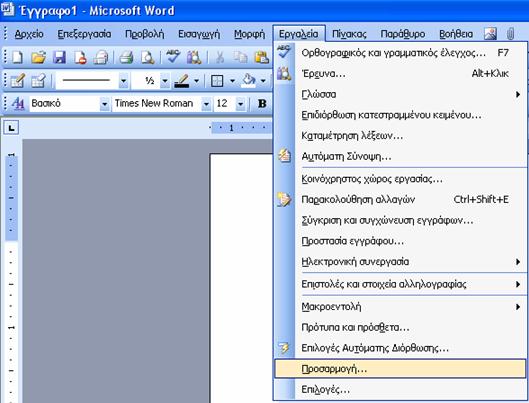Open the Αρχείο menu
The height and width of the screenshot is (403, 529).
[x=29, y=34]
